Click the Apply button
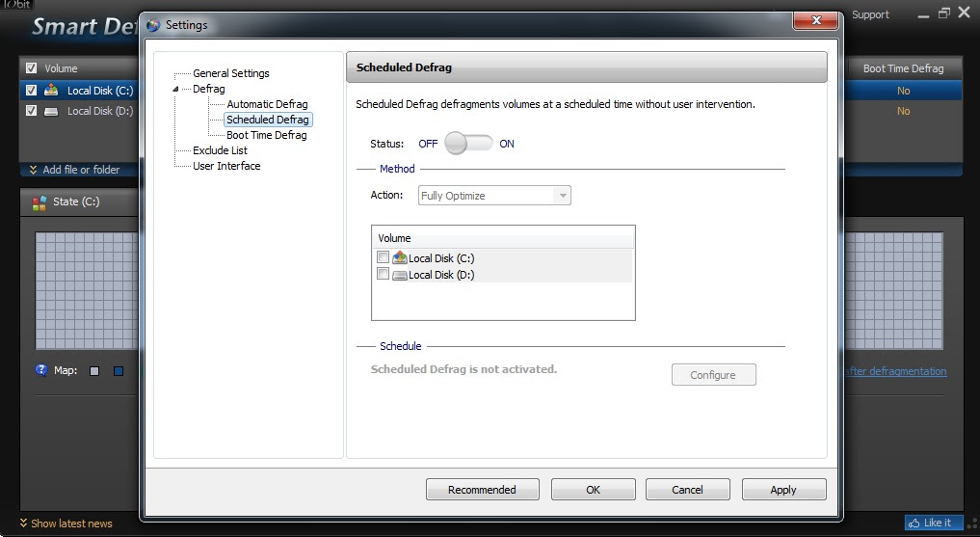Screen dimensions: 980x537 [x=783, y=490]
